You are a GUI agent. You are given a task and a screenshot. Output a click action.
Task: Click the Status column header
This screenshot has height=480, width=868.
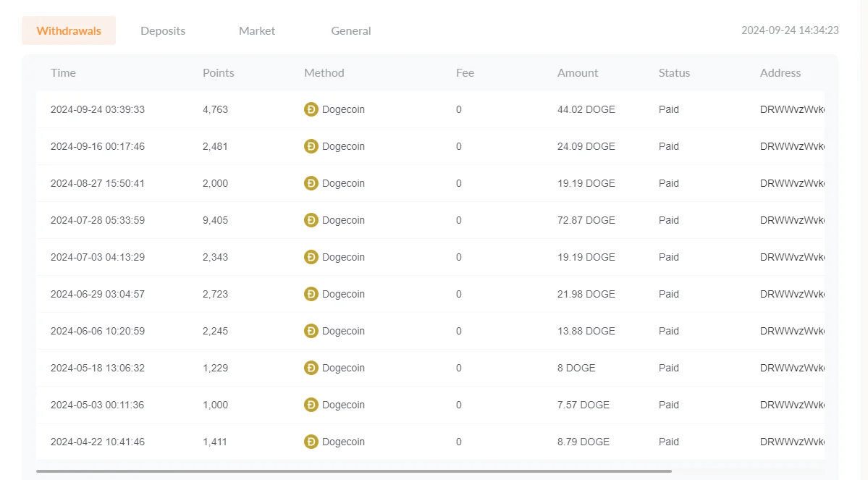674,72
